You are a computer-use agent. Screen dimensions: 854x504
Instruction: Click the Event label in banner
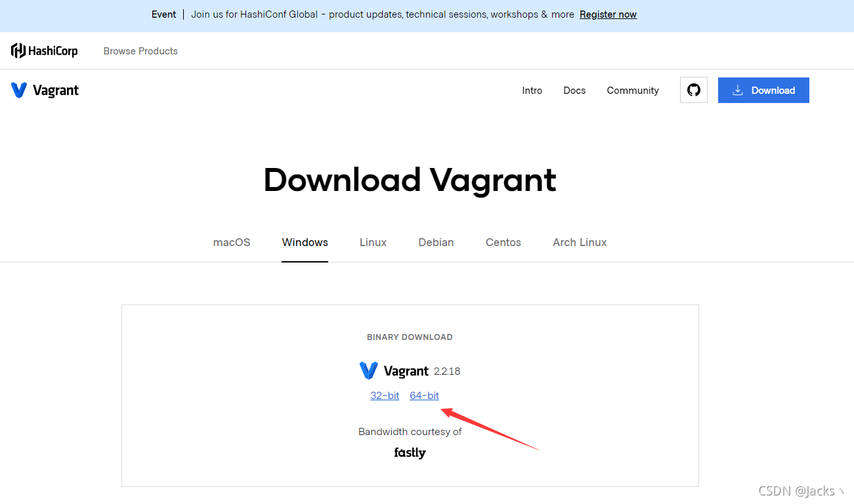(163, 14)
